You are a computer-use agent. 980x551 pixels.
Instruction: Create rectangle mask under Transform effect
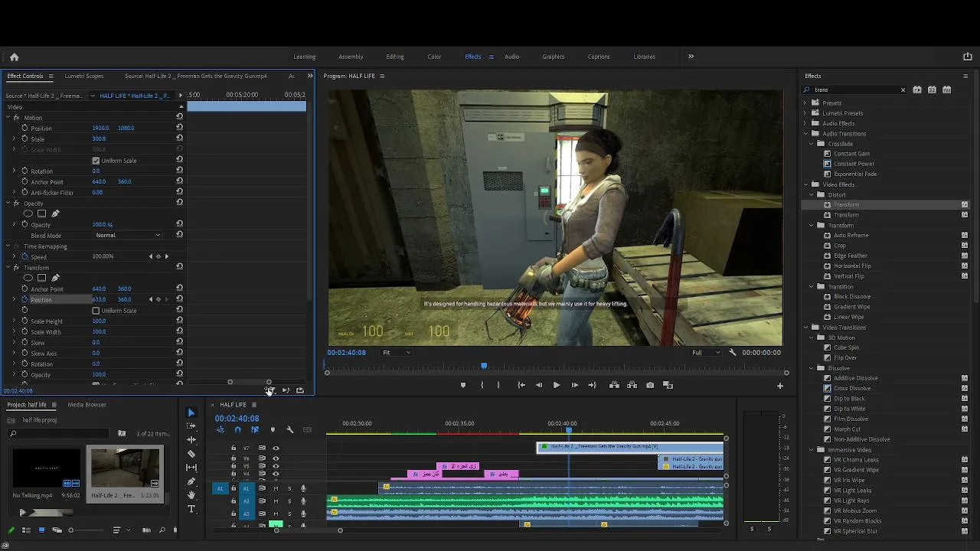click(42, 278)
